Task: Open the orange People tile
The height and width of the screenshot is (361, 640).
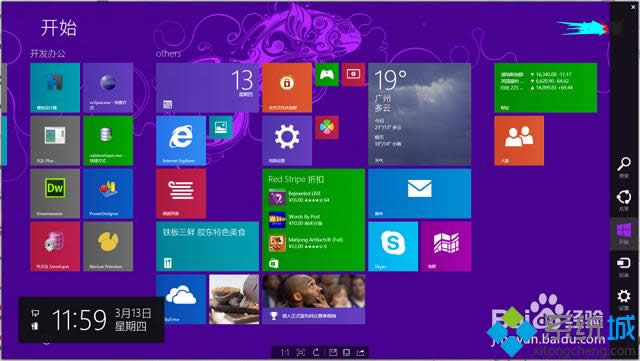Action: [519, 141]
